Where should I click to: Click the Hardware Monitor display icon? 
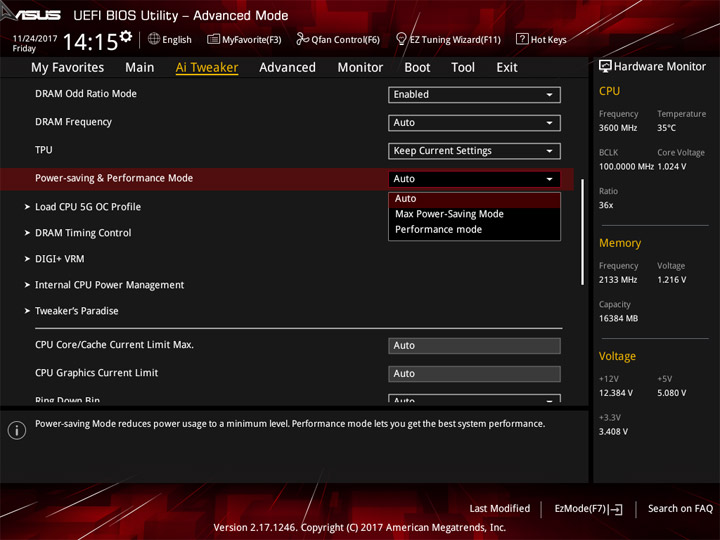click(x=605, y=67)
